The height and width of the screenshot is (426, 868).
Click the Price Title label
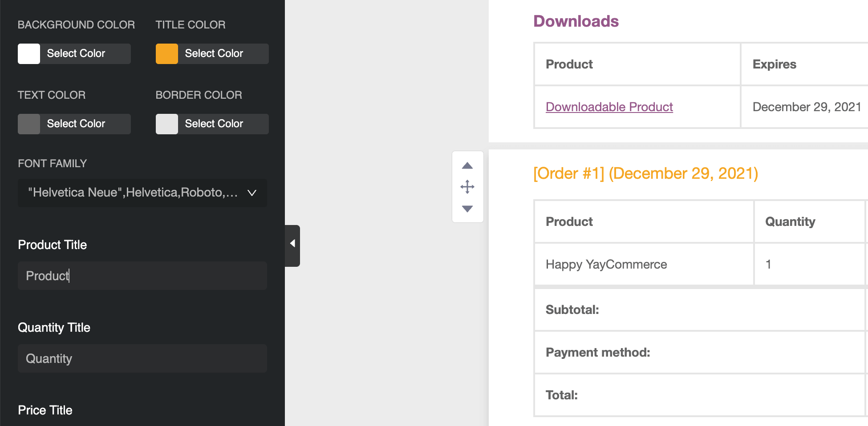45,410
